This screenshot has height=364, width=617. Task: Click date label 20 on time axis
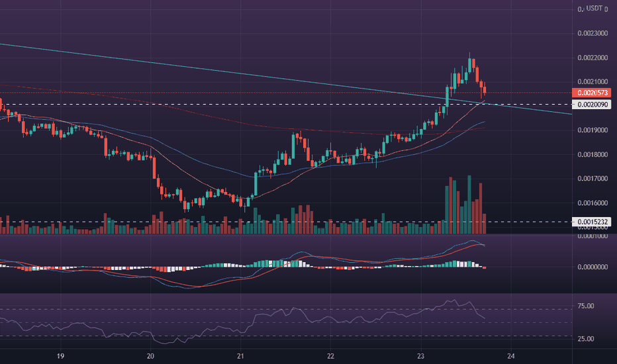[150, 356]
